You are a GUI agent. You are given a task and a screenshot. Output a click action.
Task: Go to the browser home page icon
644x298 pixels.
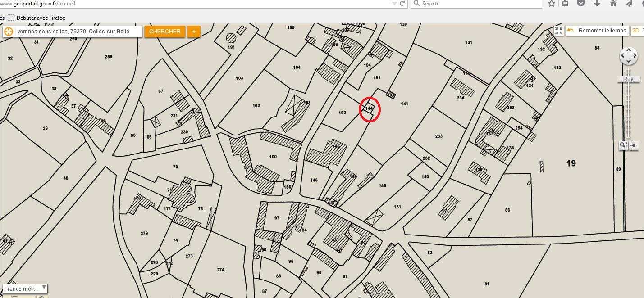tap(613, 3)
